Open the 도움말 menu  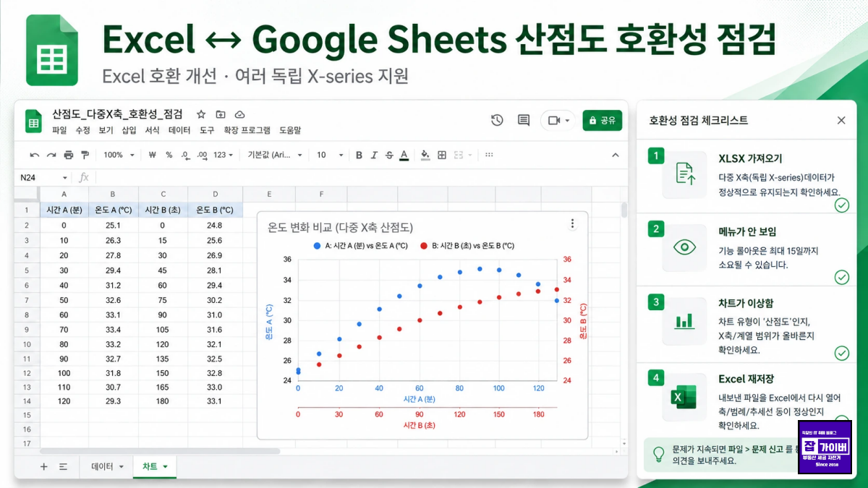pyautogui.click(x=290, y=130)
